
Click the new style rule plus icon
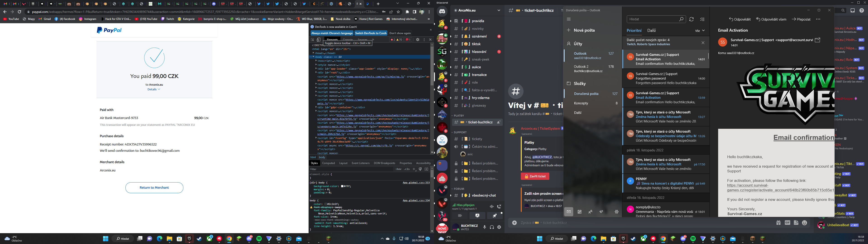414,169
